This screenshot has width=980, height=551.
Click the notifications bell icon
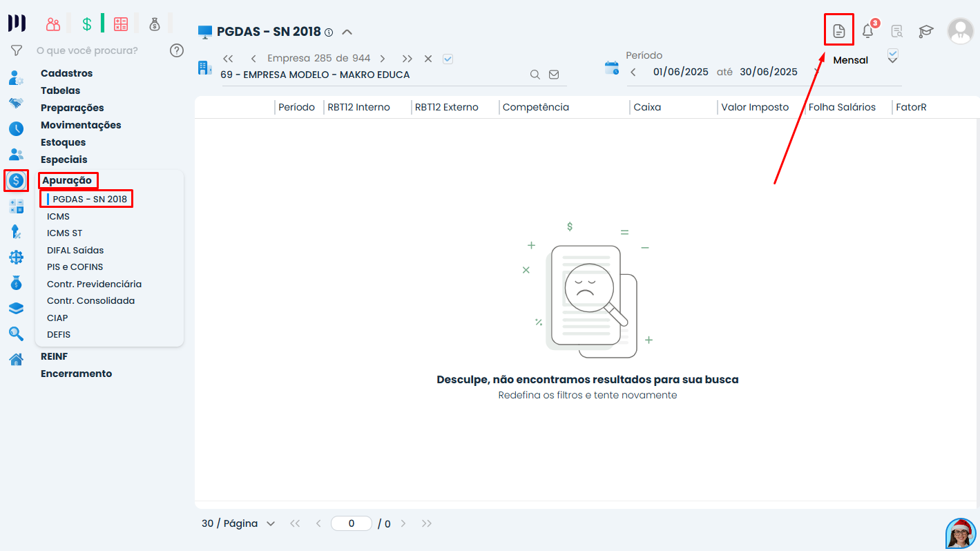[x=868, y=31]
